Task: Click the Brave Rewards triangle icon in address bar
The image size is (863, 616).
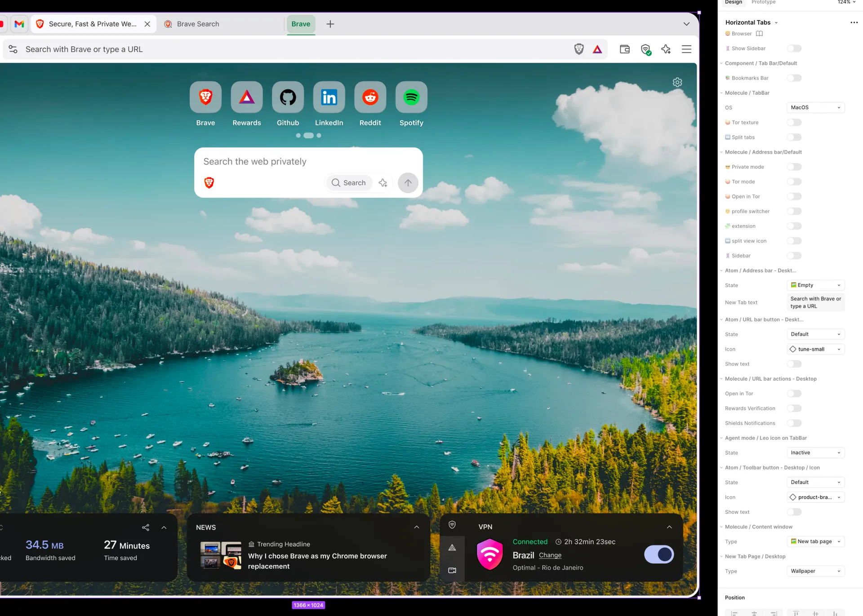Action: [x=597, y=49]
